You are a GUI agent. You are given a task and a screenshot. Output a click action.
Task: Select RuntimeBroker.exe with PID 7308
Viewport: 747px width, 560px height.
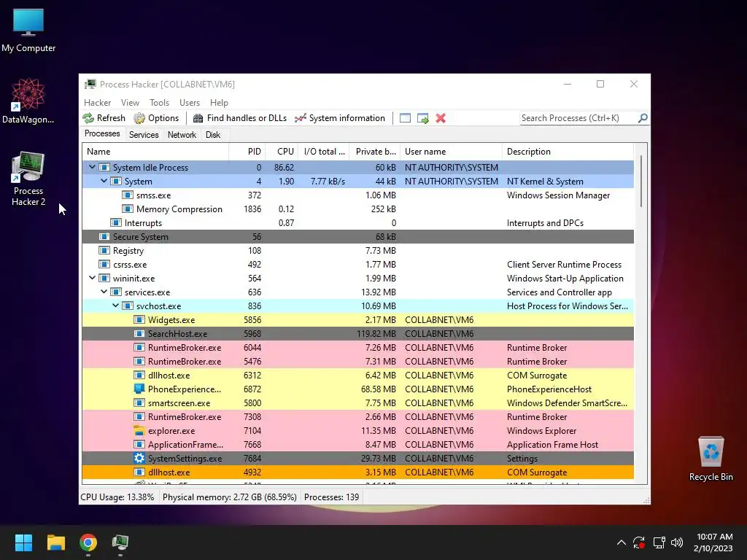[x=357, y=416]
